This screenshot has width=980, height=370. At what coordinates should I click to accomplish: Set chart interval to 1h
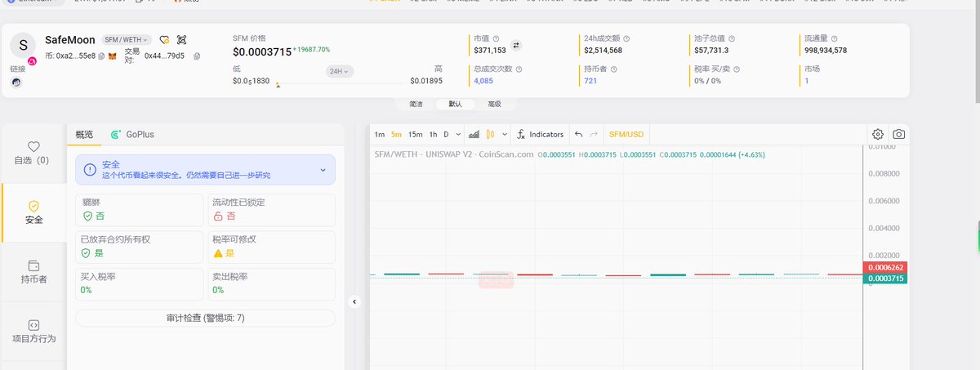[433, 134]
